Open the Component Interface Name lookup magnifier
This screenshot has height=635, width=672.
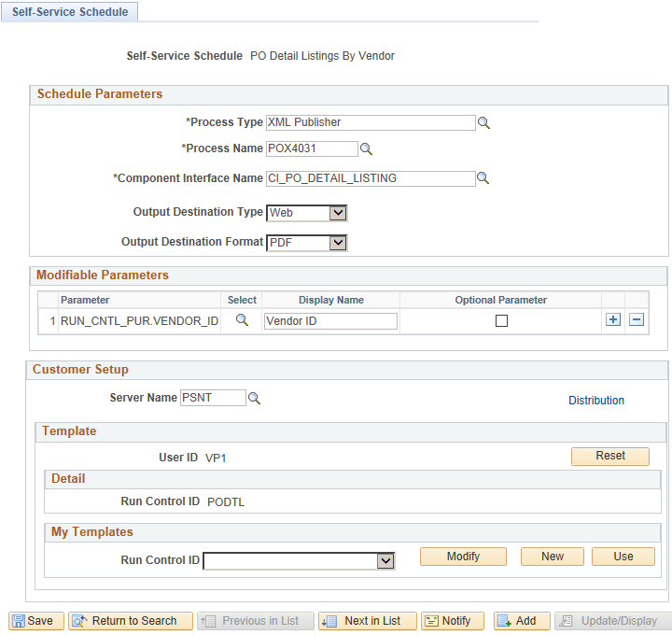pyautogui.click(x=483, y=178)
